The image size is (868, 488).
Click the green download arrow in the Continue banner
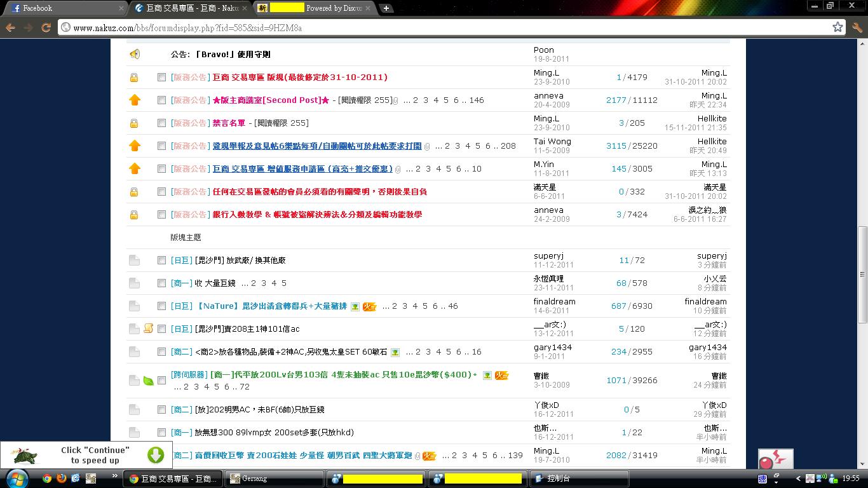click(156, 455)
